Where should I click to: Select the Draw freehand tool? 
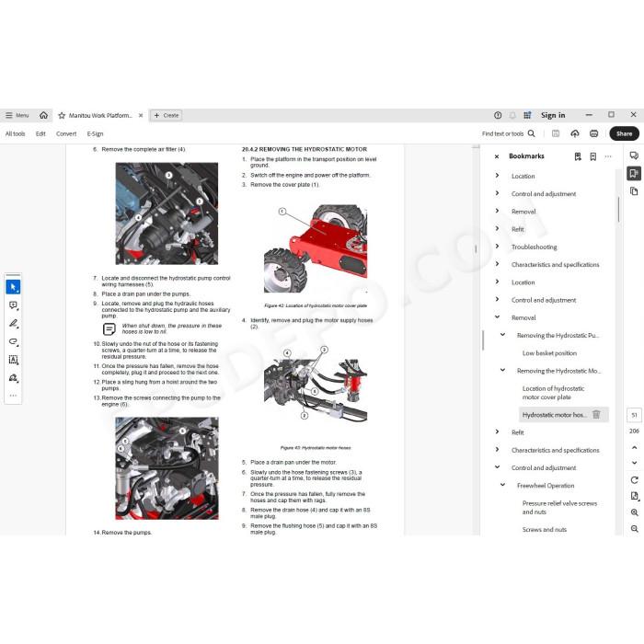click(x=13, y=341)
